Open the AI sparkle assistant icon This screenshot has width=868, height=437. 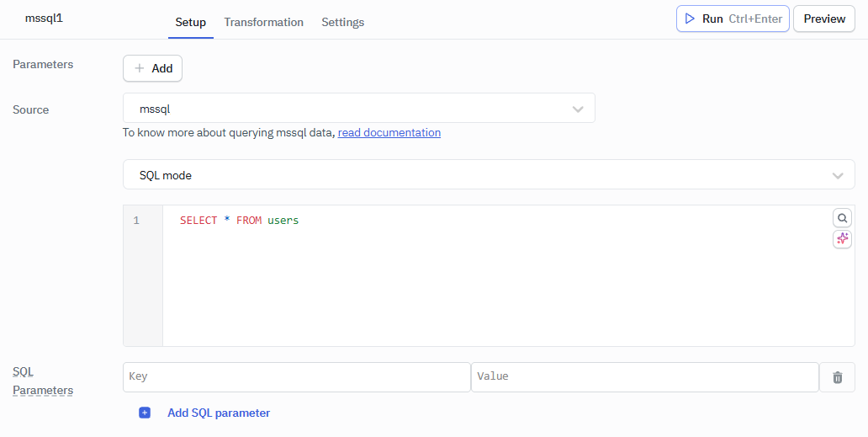(842, 239)
